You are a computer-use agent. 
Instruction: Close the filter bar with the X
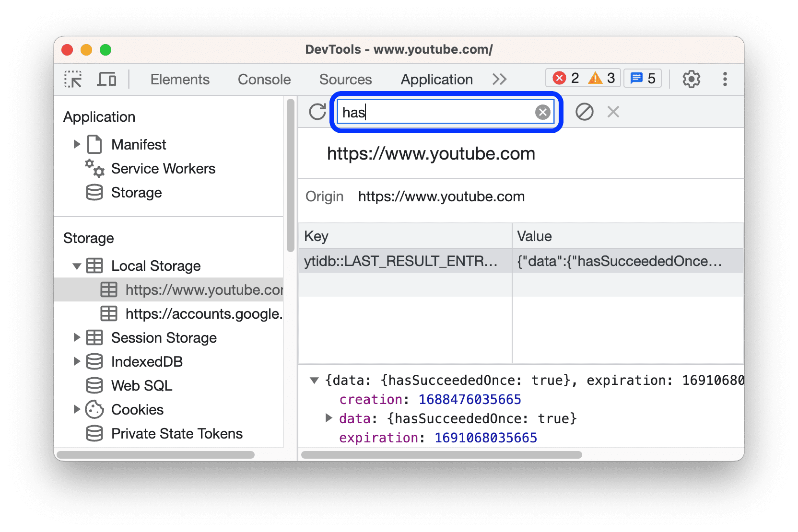(613, 112)
